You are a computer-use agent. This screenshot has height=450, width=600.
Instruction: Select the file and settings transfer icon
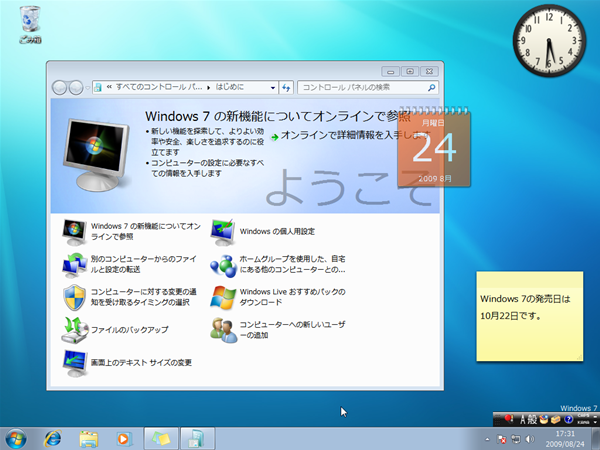pos(74,265)
